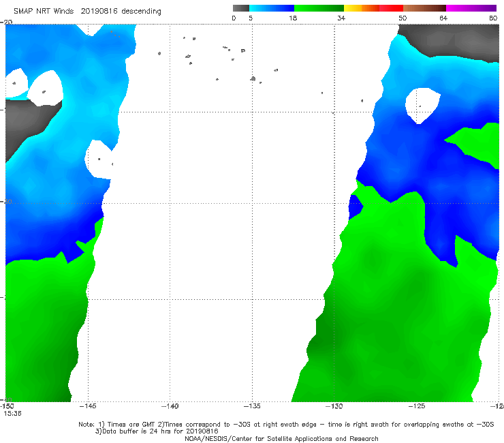Viewport: 504px width, 443px height.
Task: Click the longitude label -145
Action: click(88, 406)
